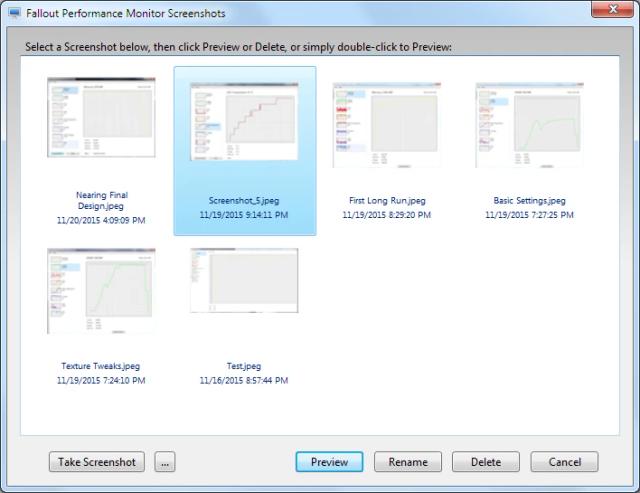This screenshot has width=640, height=493.
Task: Select the Screenshot_5.jpeg thumbnail image
Action: pyautogui.click(x=244, y=122)
